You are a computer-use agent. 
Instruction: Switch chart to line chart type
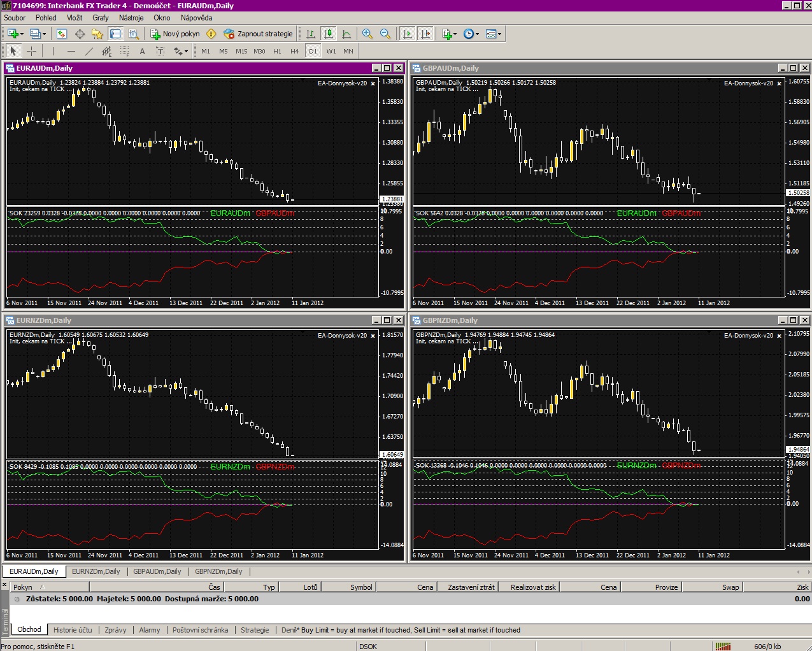click(x=346, y=34)
